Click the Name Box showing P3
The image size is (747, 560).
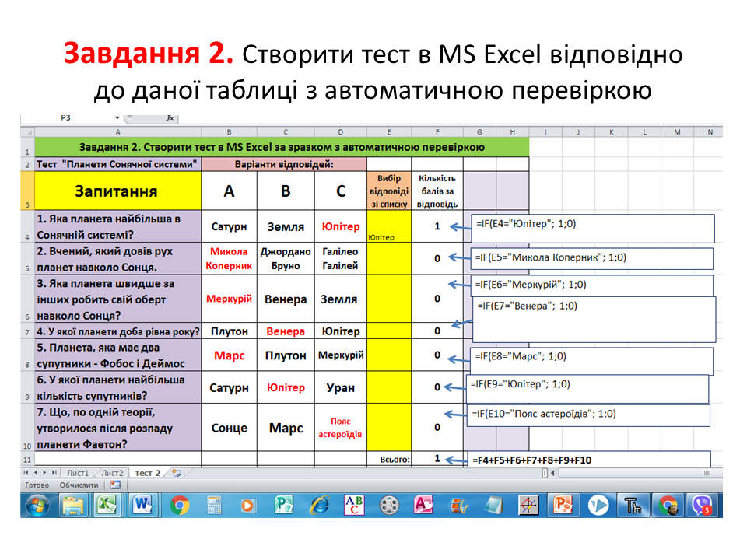65,117
